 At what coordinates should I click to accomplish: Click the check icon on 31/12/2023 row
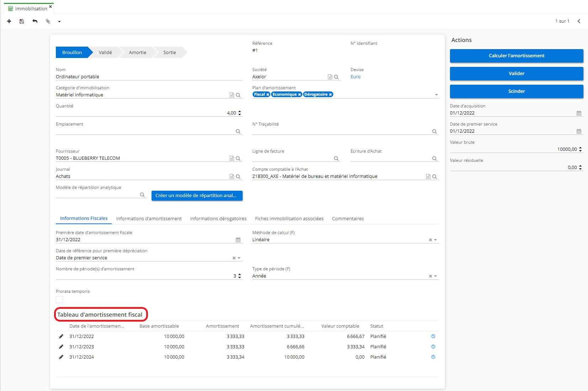[x=433, y=347]
